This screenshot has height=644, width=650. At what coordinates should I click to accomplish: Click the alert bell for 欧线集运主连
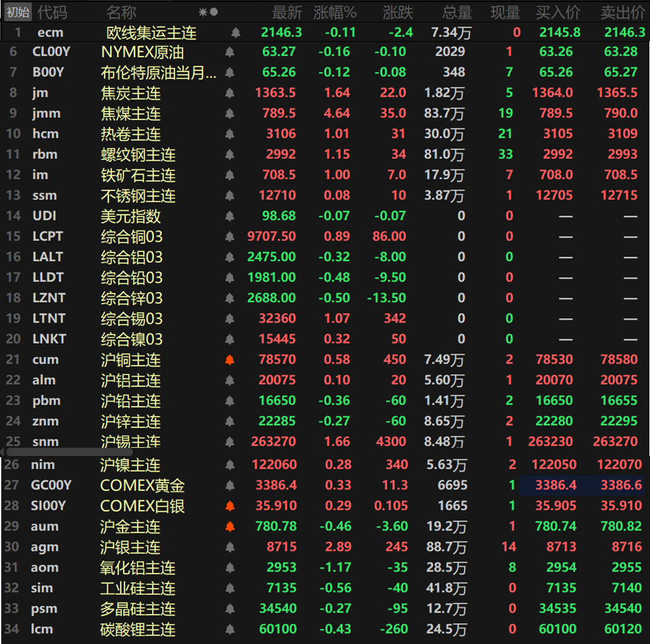point(235,33)
